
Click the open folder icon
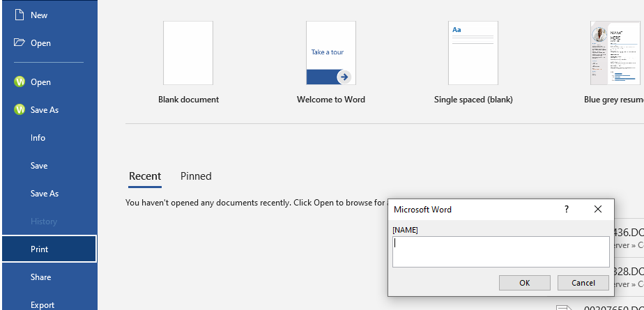pyautogui.click(x=20, y=42)
